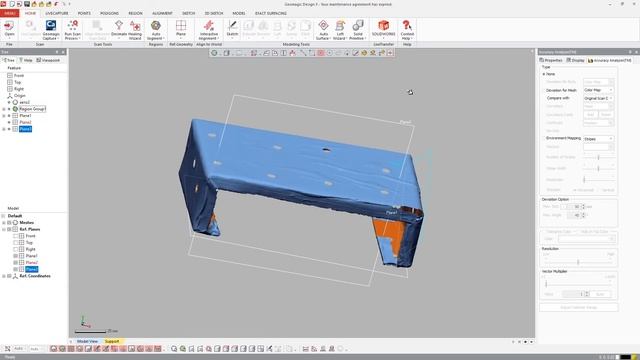
Task: Click the Max. angle input field
Action: click(573, 215)
